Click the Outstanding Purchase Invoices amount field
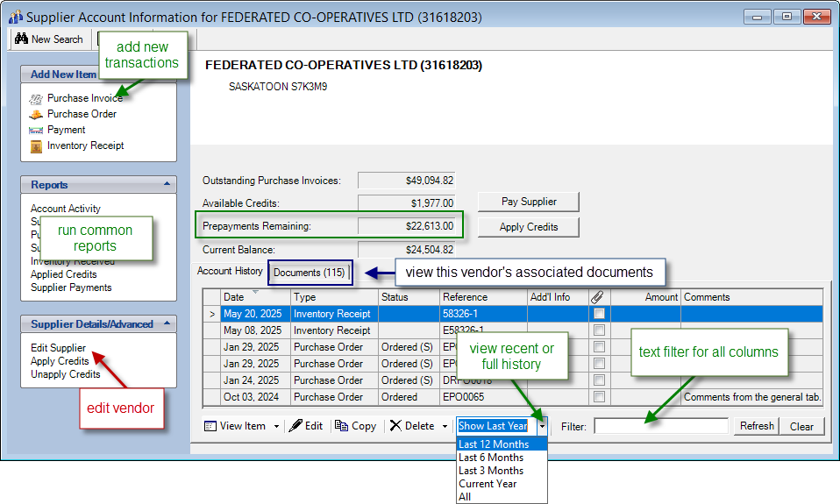The width and height of the screenshot is (840, 504). click(406, 181)
